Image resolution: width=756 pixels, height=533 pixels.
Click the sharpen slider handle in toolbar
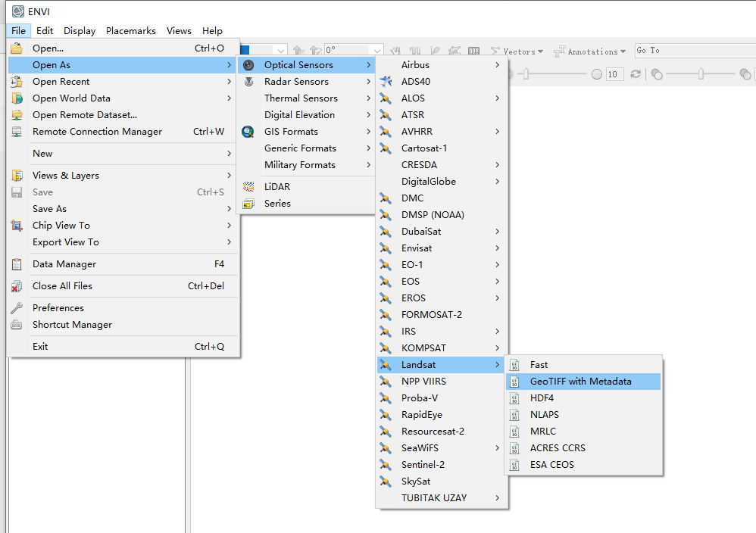point(526,73)
